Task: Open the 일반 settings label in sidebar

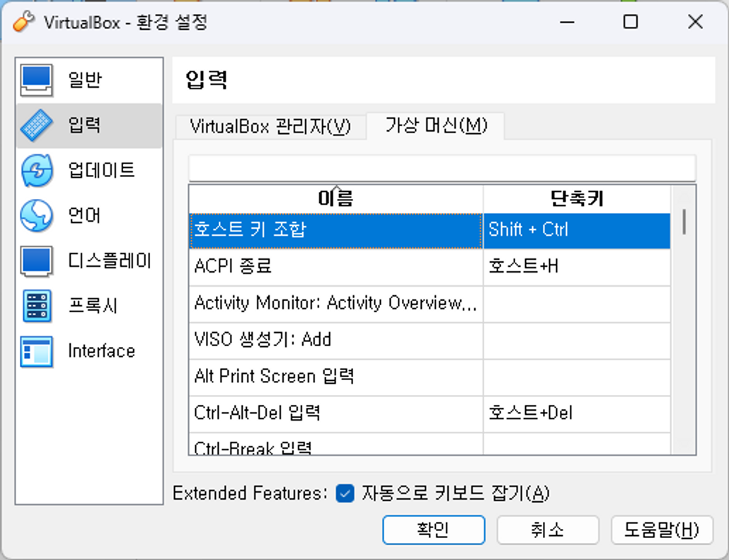Action: (x=85, y=80)
